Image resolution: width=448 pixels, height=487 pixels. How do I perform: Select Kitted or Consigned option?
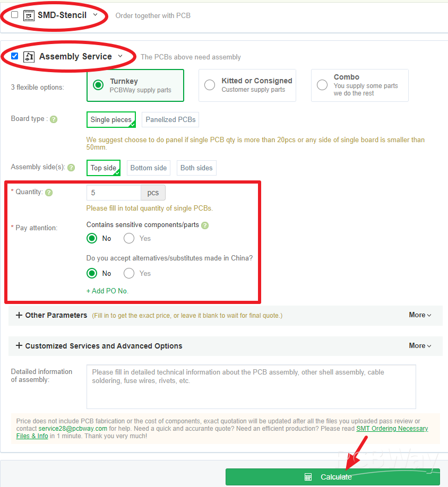pos(210,85)
